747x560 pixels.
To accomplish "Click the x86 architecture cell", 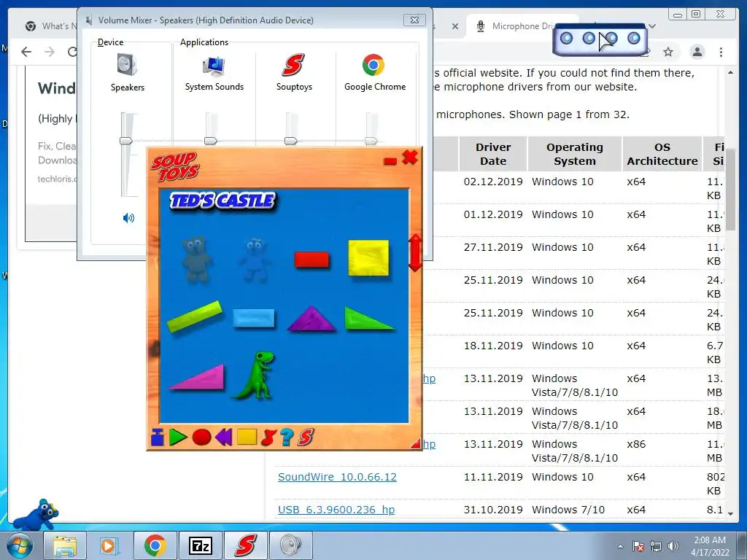I will (636, 444).
